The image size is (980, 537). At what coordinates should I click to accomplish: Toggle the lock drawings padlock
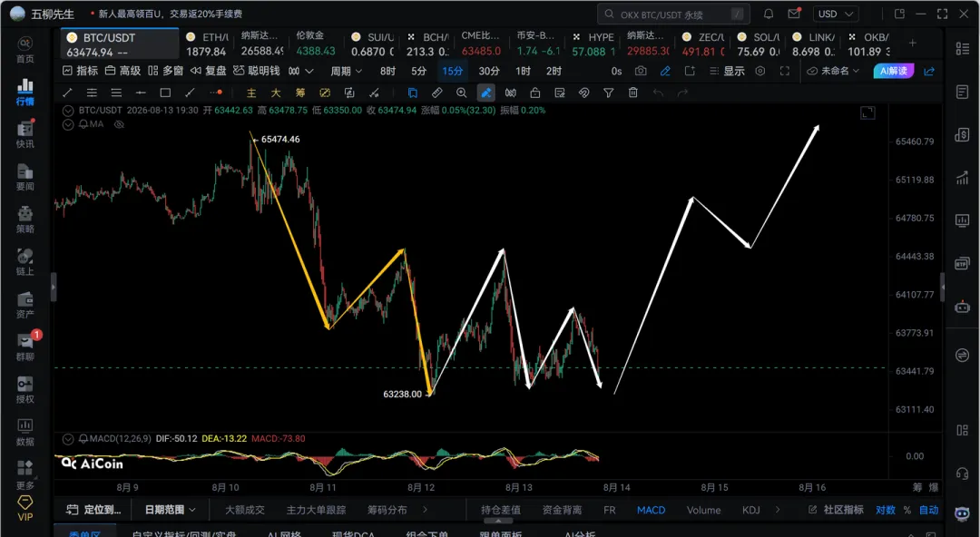(x=535, y=93)
